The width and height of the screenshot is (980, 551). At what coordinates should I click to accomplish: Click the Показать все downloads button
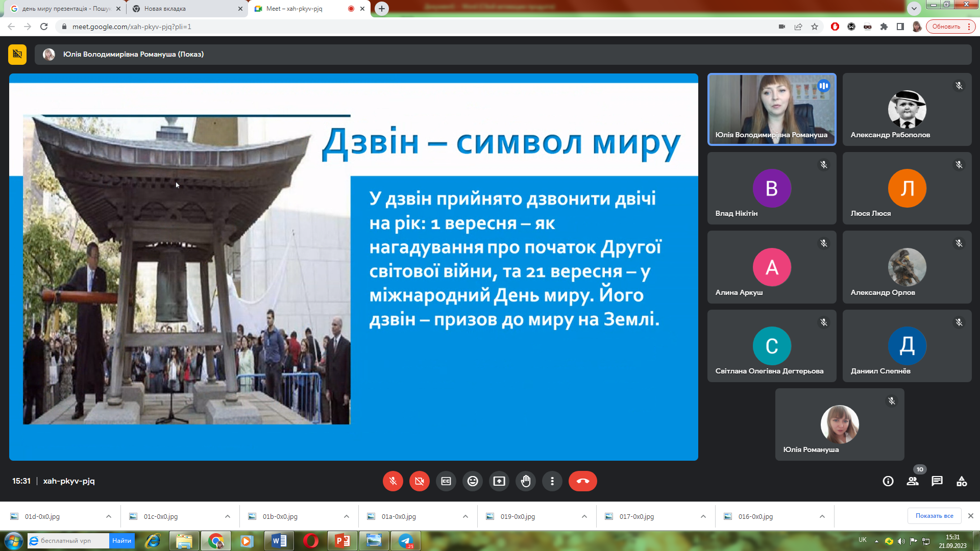tap(934, 516)
